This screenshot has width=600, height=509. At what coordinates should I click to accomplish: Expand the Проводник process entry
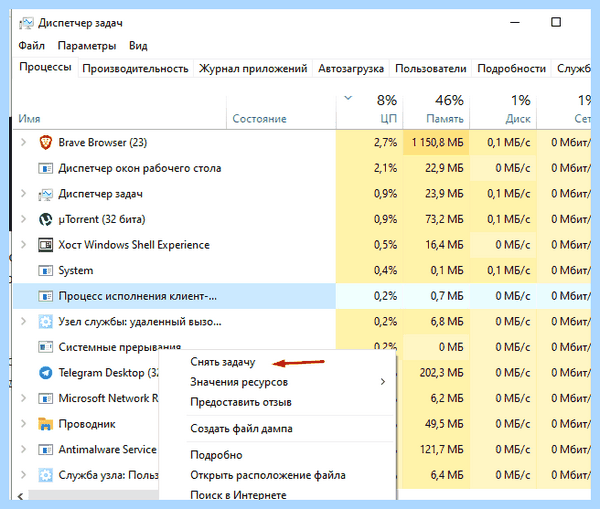23,424
